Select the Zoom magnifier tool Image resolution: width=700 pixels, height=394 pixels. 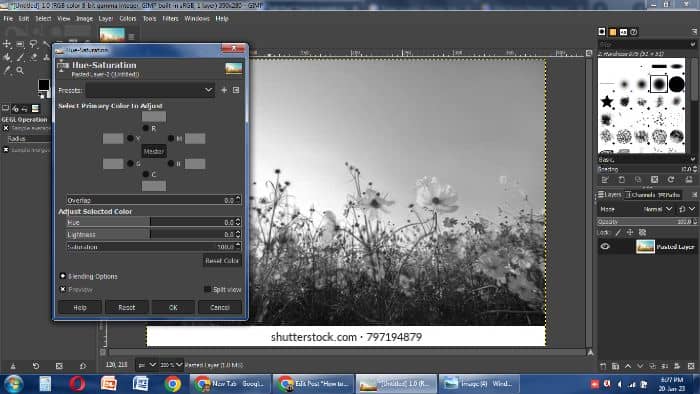[x=20, y=70]
